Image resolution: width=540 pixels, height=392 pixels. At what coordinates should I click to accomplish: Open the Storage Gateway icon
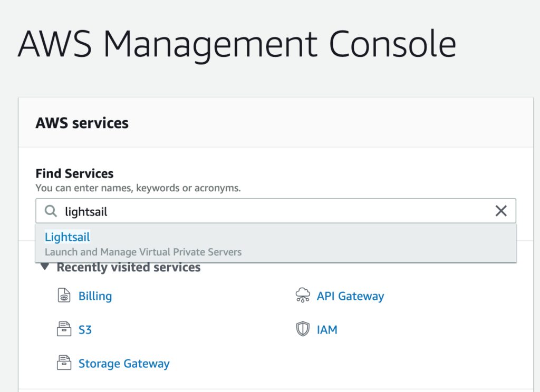64,362
